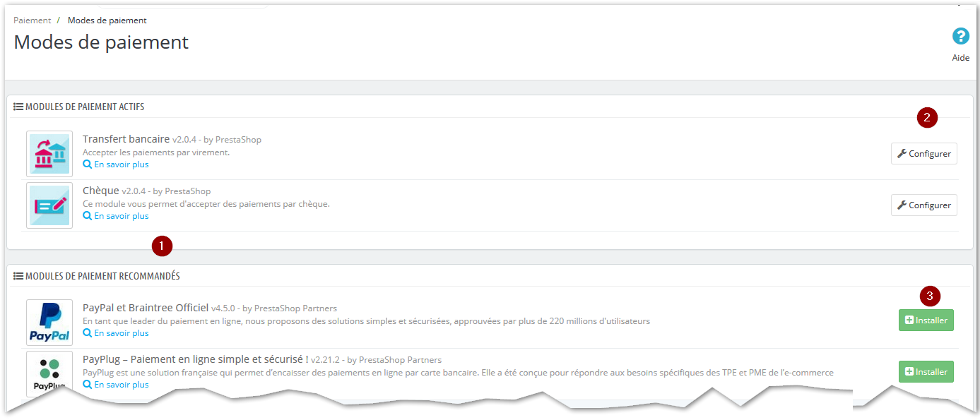This screenshot has width=980, height=420.
Task: Configure the Chèque module
Action: [923, 205]
